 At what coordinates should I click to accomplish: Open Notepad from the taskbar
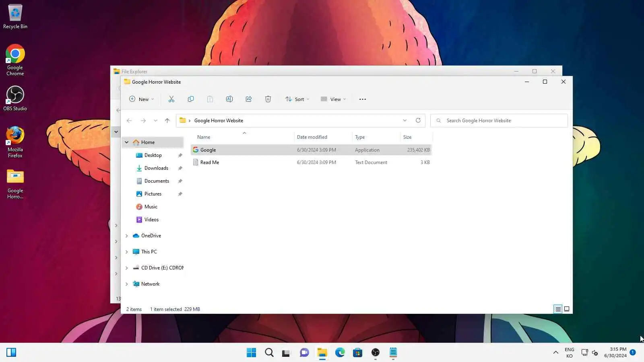(x=393, y=353)
